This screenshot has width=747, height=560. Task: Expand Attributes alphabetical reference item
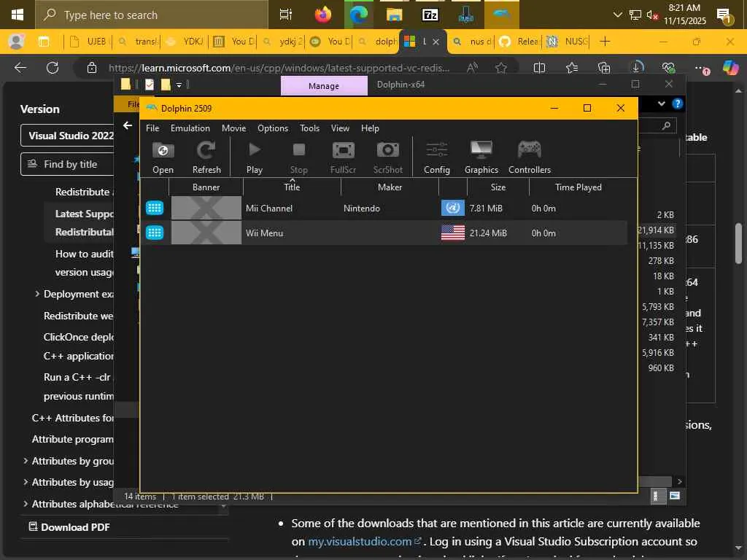(x=26, y=503)
